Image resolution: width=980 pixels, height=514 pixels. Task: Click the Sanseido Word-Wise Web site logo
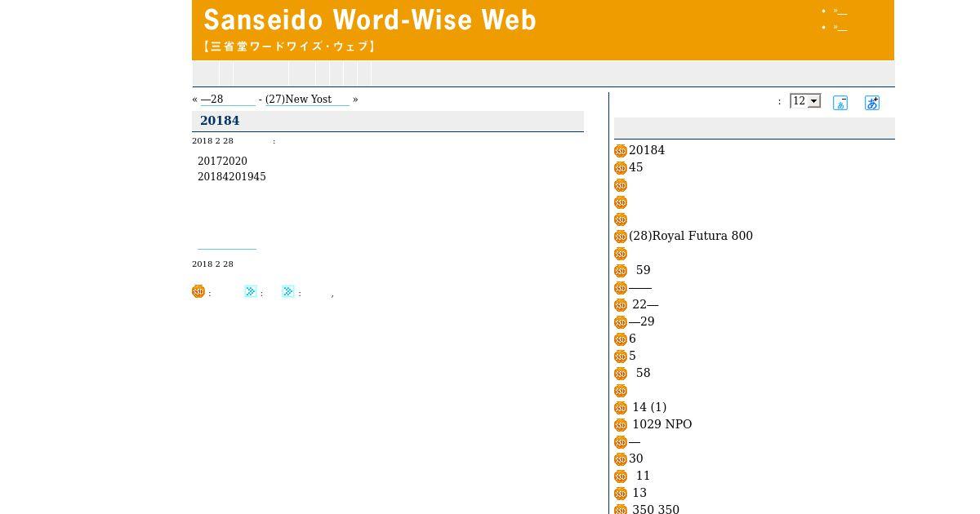click(x=370, y=29)
